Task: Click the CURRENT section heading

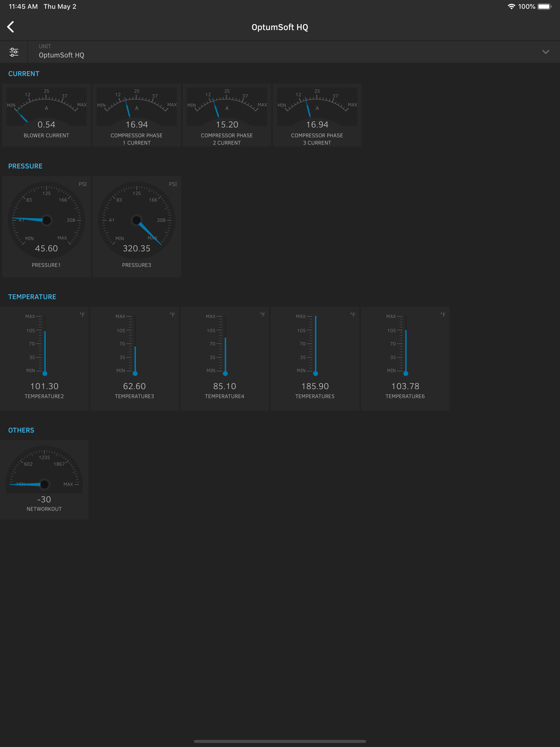Action: (24, 74)
